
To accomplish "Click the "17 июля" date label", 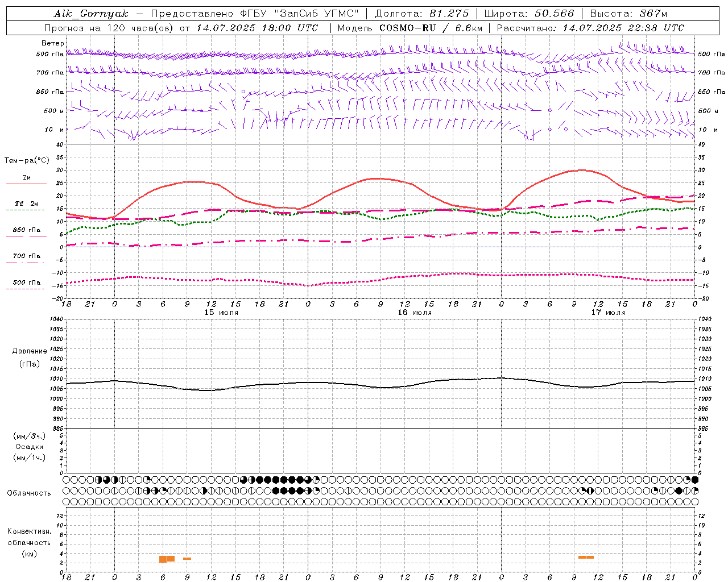I will pos(608,313).
